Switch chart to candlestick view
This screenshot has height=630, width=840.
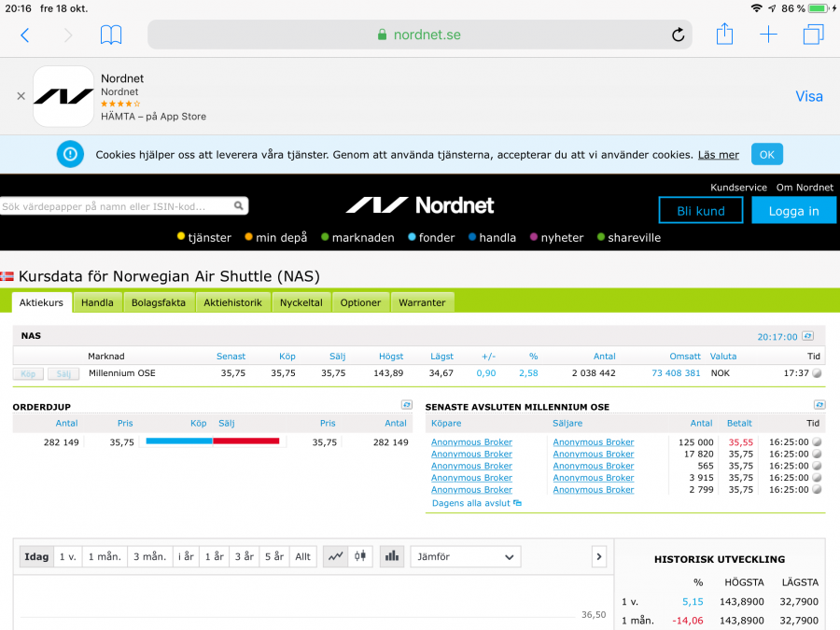tap(360, 556)
